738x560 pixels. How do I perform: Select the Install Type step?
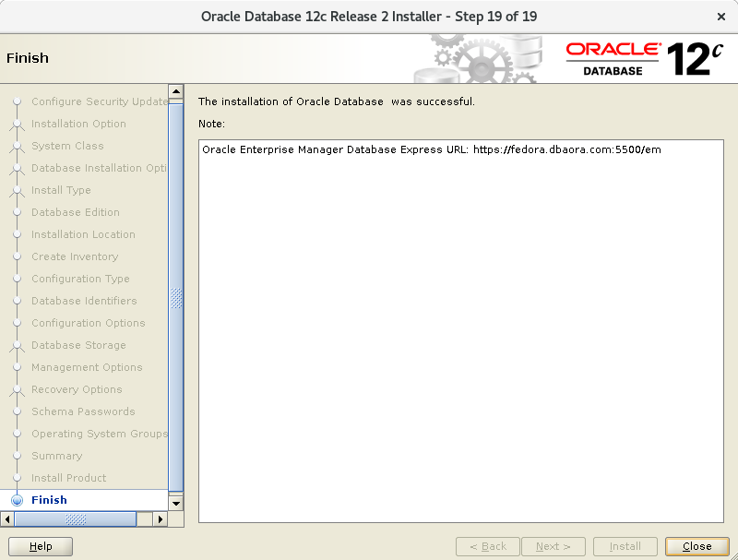pos(61,190)
